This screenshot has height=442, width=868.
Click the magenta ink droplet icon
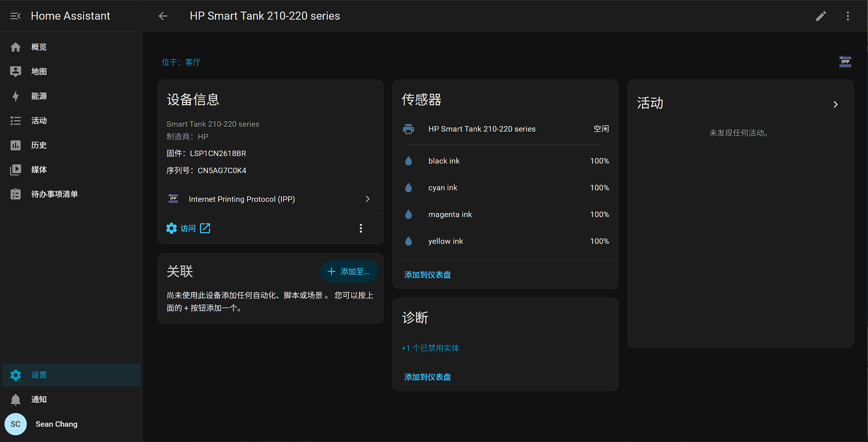409,214
